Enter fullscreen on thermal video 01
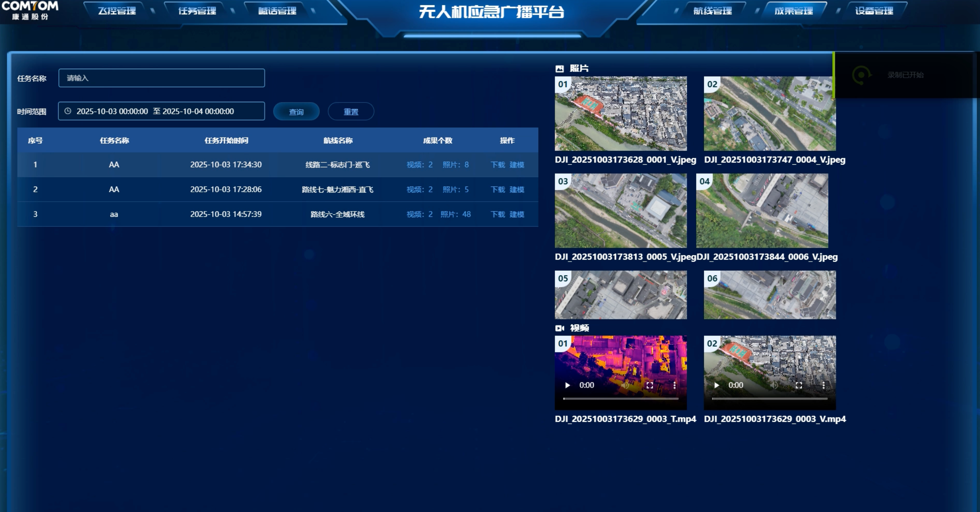This screenshot has height=512, width=980. 650,385
